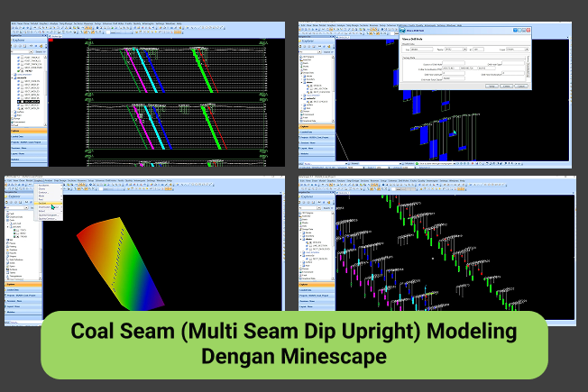
Task: Open Control Data bar in cross-section window
Action: point(29,136)
